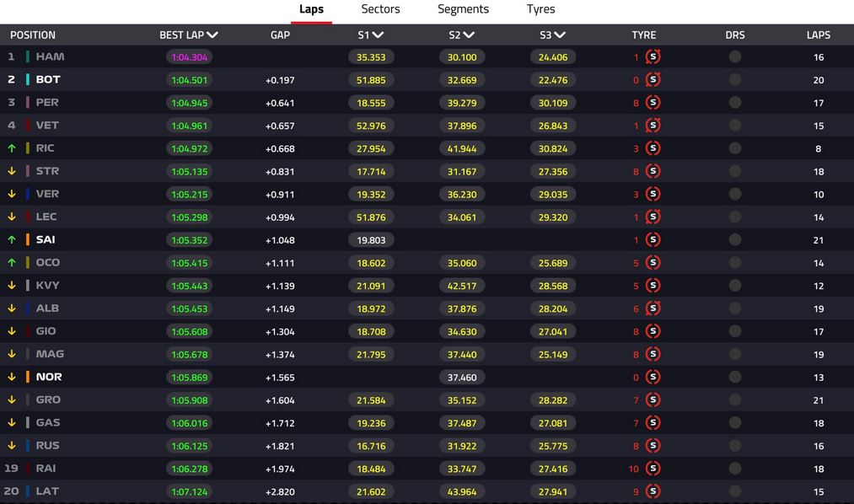Screen dimensions: 854x504
Task: Click BOT's DRS indicator dot
Action: (x=735, y=79)
